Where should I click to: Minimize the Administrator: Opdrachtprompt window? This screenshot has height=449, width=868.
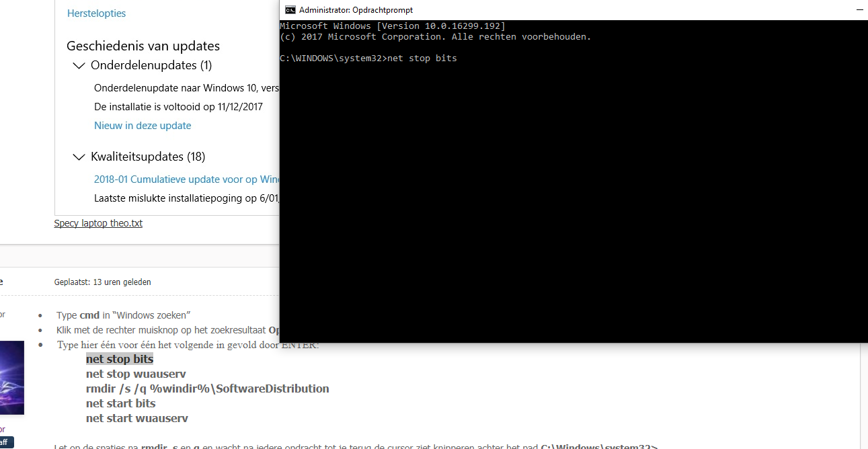point(860,10)
